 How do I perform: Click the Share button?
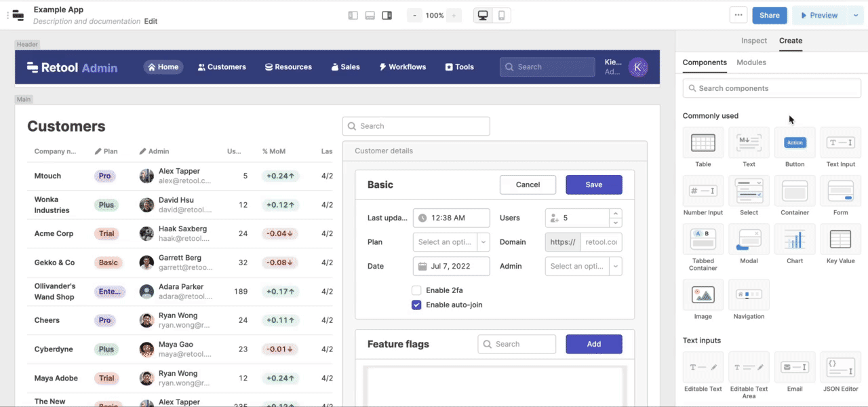[x=770, y=15]
